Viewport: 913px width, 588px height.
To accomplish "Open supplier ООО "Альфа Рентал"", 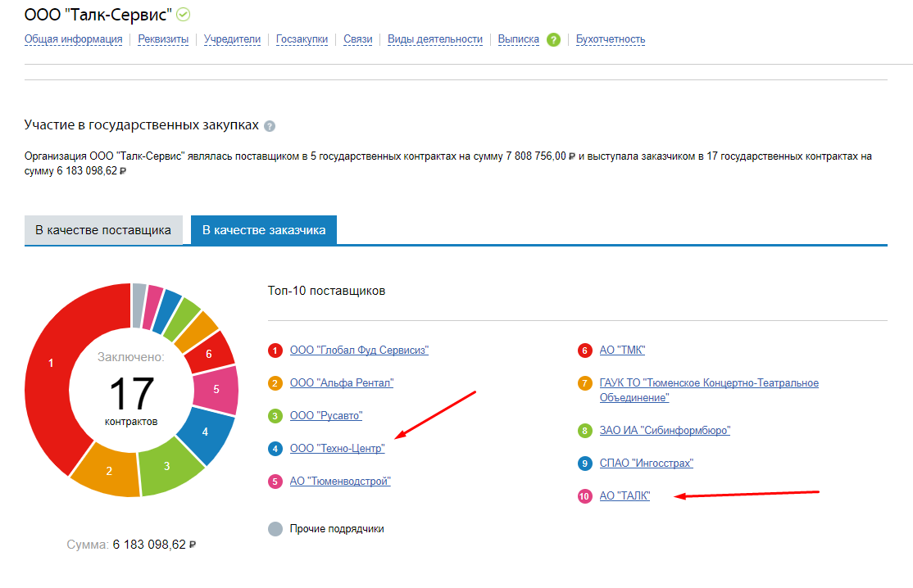I will click(342, 382).
